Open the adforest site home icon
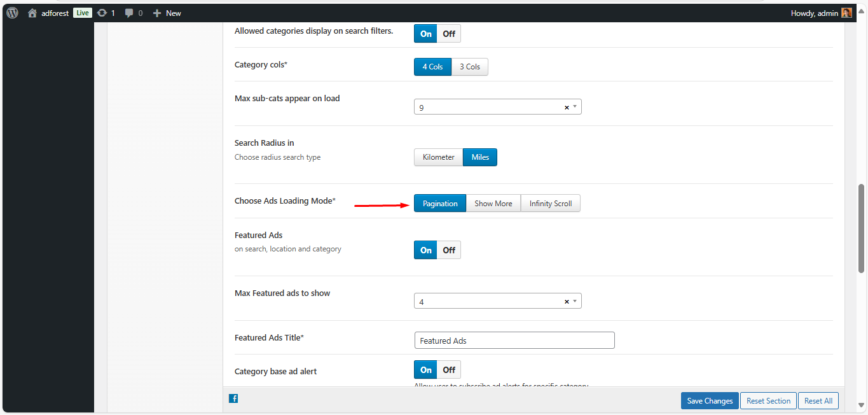Screen dimensions: 868x415 pyautogui.click(x=32, y=13)
